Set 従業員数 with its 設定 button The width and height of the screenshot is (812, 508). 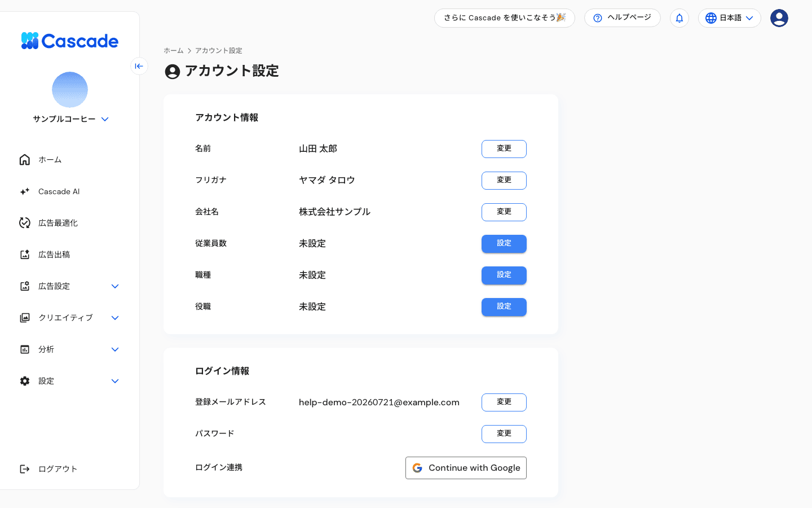(x=504, y=244)
